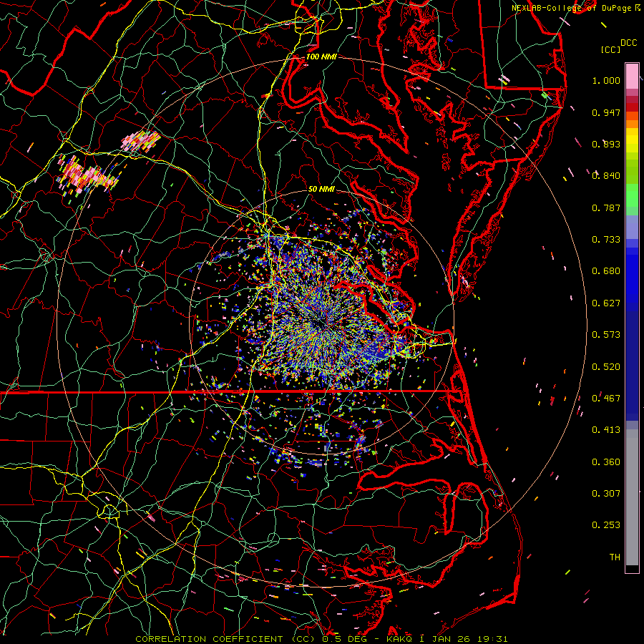Click the 0.307 color scale value
644x644 pixels.
coord(606,494)
